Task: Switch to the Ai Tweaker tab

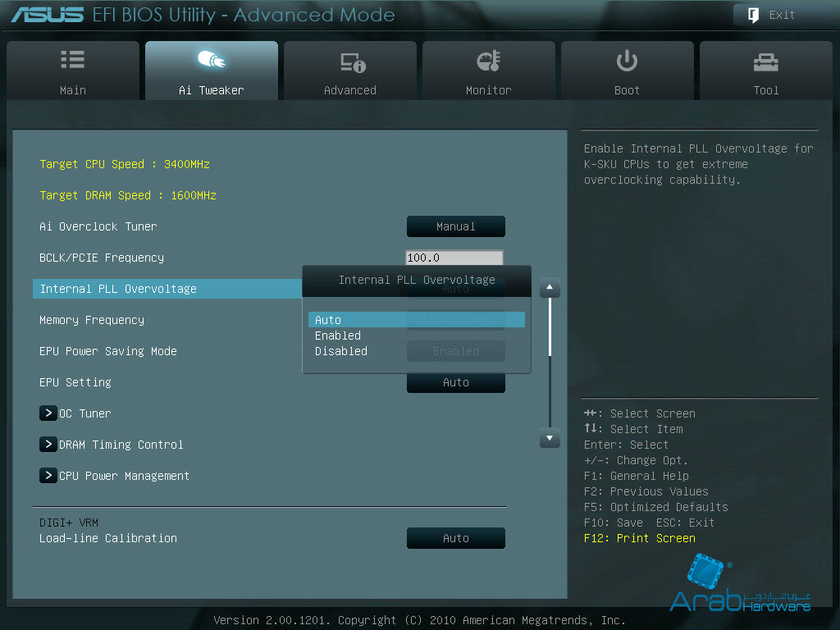Action: [212, 71]
